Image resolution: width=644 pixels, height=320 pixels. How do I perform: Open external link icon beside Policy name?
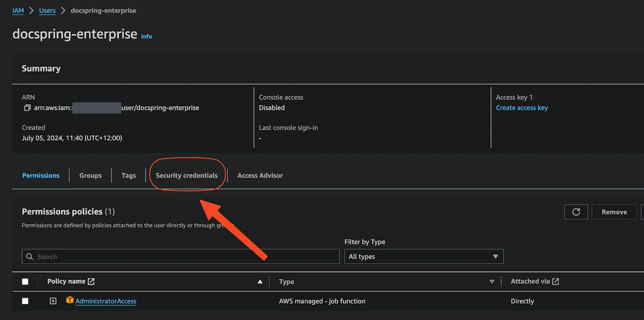pyautogui.click(x=91, y=281)
